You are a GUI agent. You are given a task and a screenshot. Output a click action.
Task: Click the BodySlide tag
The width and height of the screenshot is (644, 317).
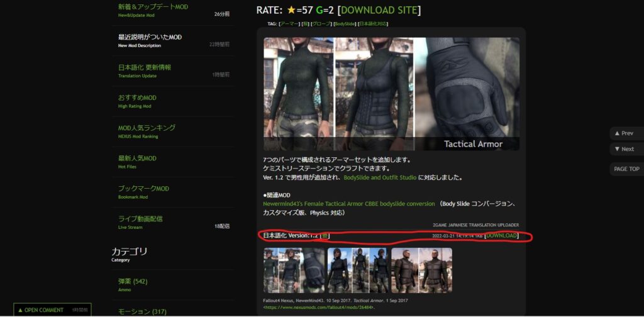345,24
